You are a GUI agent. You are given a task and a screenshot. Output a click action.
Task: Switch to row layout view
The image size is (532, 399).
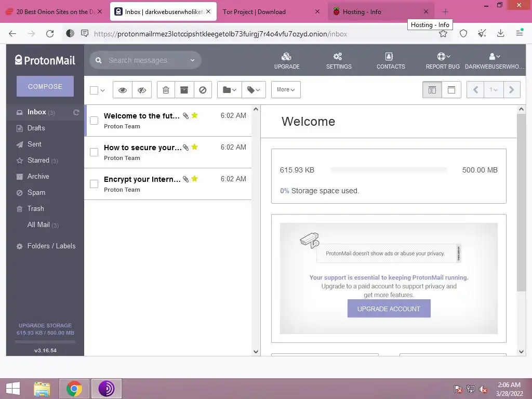(451, 90)
